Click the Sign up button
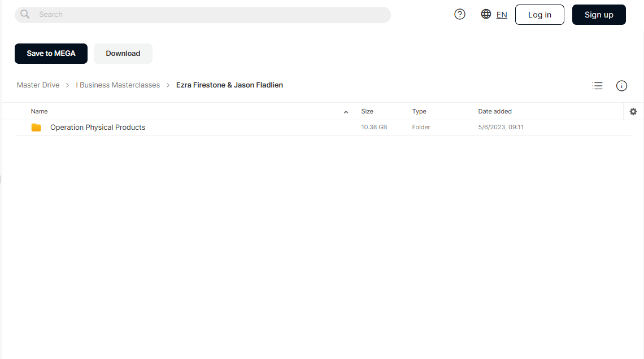 (598, 15)
